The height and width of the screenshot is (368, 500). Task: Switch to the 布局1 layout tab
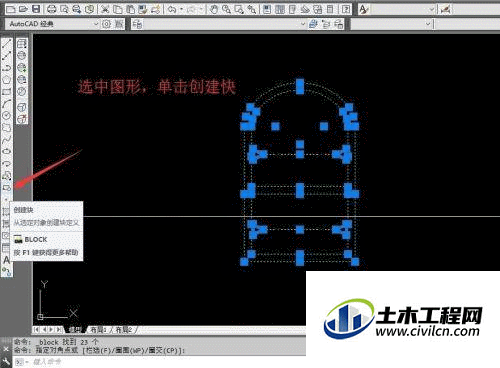coord(98,330)
